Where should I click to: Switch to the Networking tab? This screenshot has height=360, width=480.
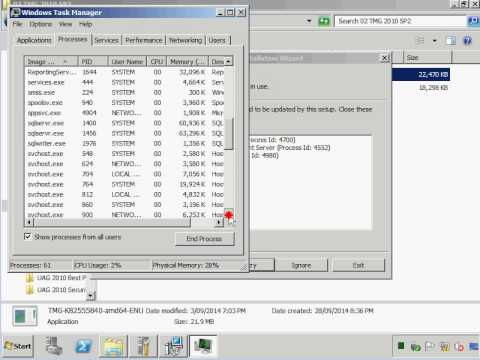click(185, 40)
